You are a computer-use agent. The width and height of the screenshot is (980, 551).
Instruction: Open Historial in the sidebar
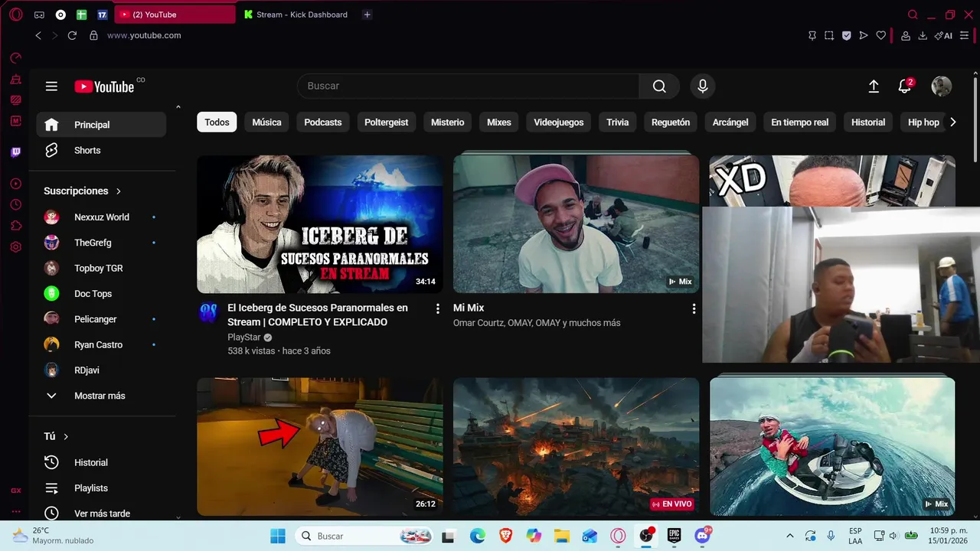101,462
